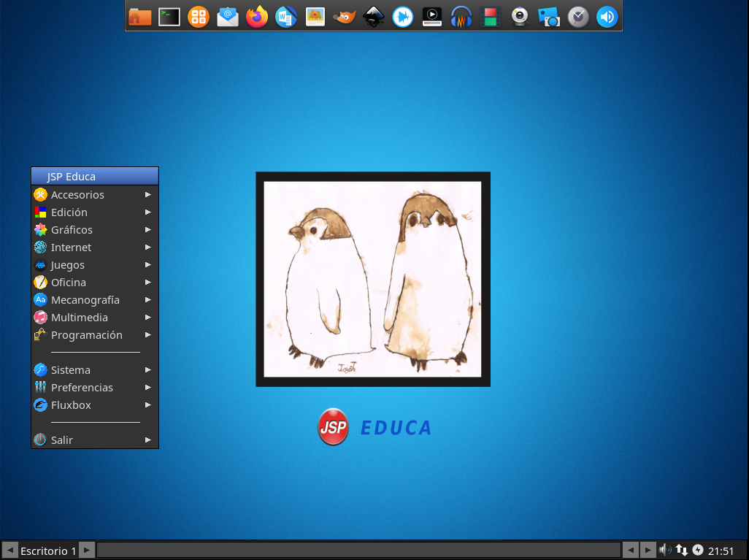
Task: Click previous window arrow on toolbar
Action: pos(631,551)
